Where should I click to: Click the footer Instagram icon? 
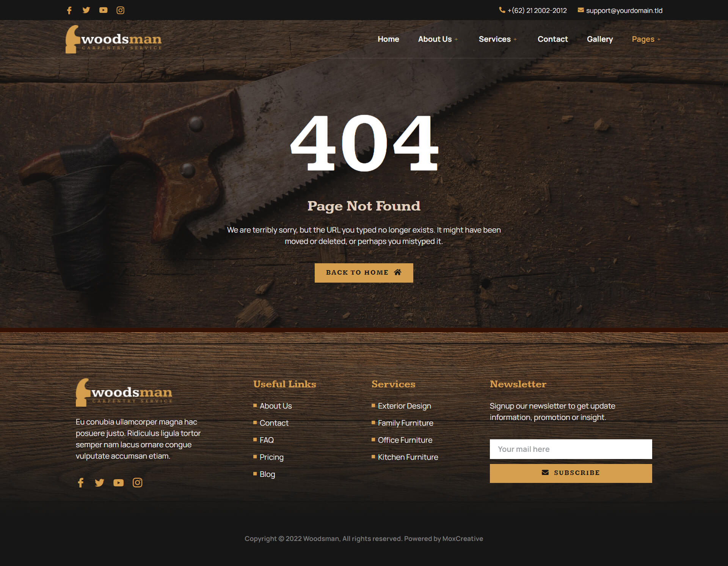coord(137,483)
